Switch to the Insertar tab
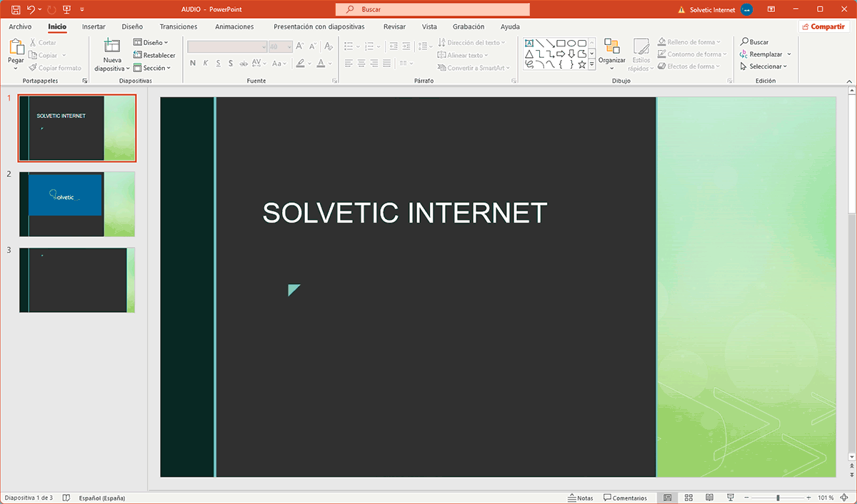 click(x=94, y=26)
